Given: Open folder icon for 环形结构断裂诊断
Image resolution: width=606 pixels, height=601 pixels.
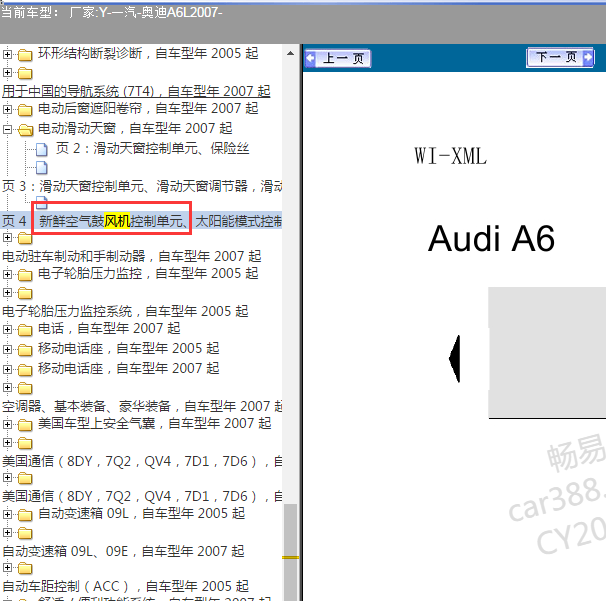Looking at the screenshot, I should coord(25,55).
